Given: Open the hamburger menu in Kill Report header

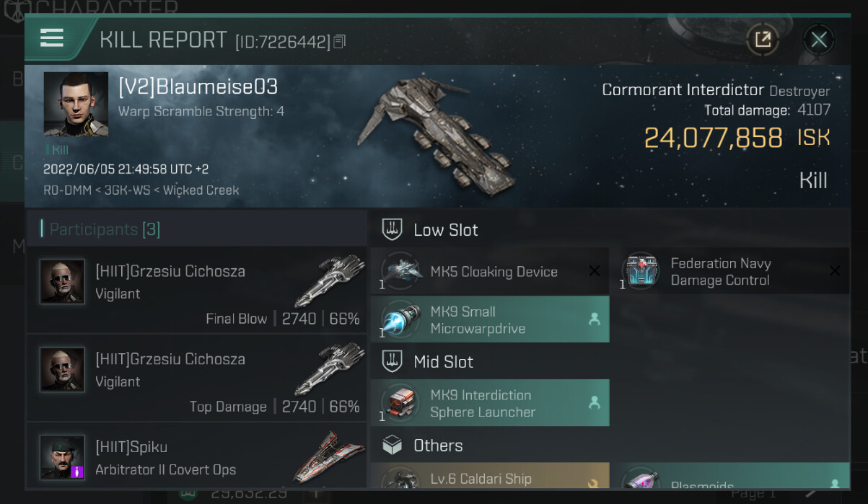Looking at the screenshot, I should [52, 38].
